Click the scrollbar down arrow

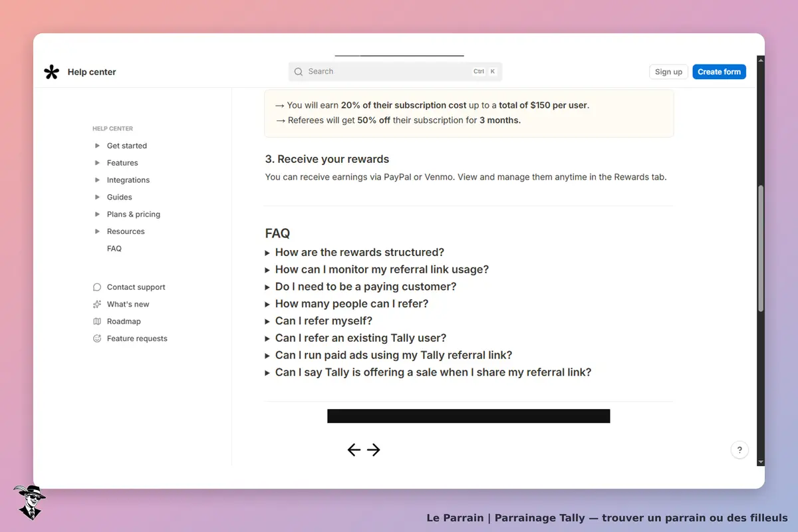pos(761,462)
